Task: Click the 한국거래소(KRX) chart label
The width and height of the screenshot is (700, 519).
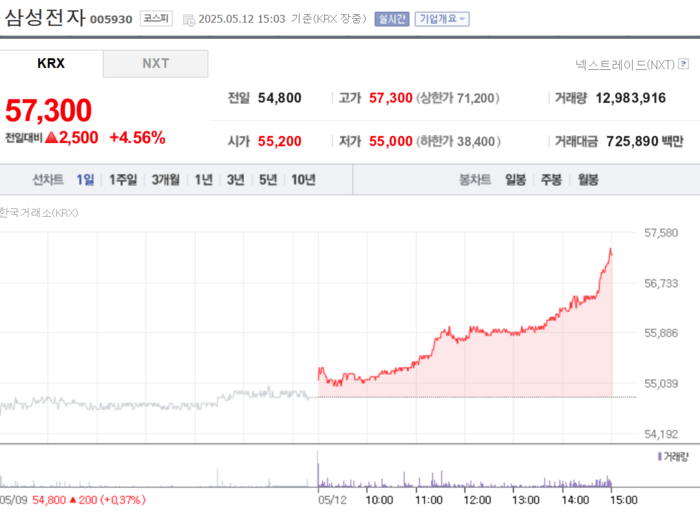Action: point(38,213)
